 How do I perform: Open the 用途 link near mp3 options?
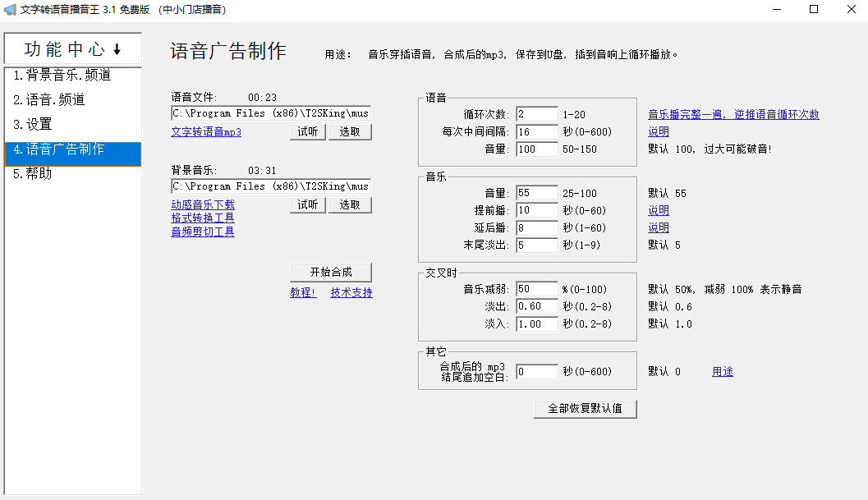(x=722, y=370)
